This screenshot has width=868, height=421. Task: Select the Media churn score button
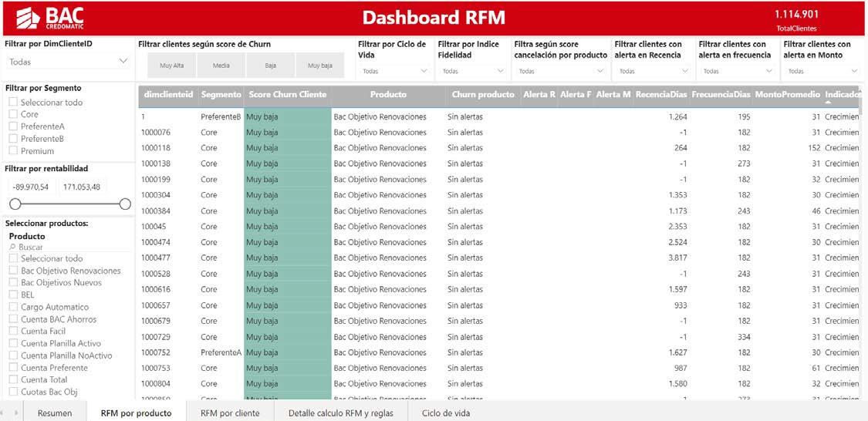(x=221, y=66)
